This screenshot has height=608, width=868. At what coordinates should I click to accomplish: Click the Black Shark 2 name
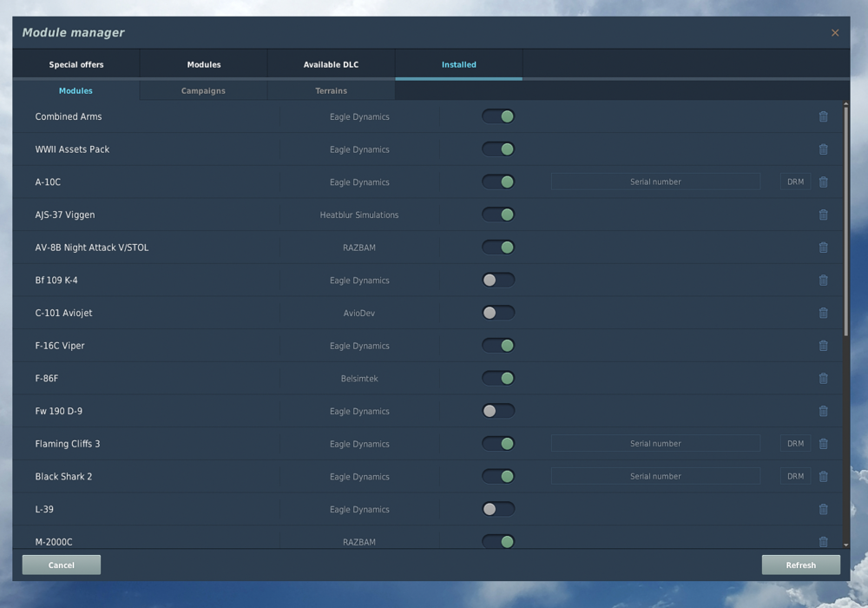tap(63, 476)
